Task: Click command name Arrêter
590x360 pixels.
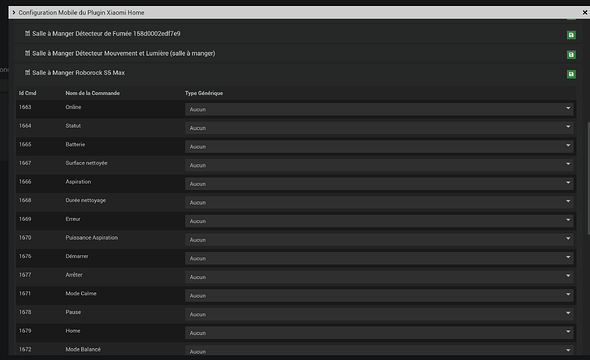Action: [x=74, y=275]
